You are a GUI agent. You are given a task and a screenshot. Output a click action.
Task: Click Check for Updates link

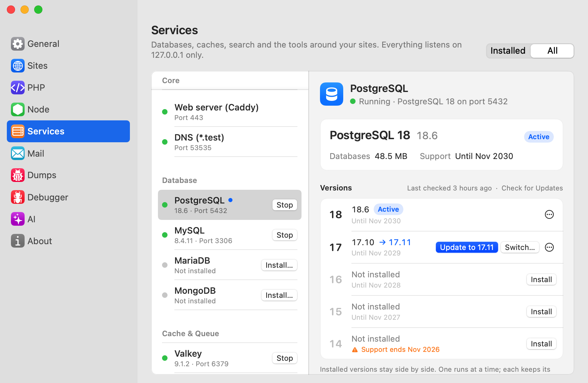tap(532, 188)
